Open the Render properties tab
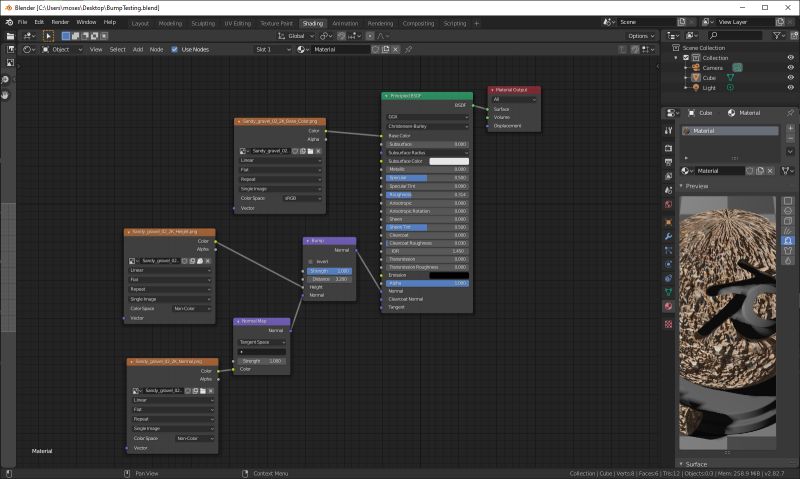This screenshot has height=479, width=800. [668, 148]
